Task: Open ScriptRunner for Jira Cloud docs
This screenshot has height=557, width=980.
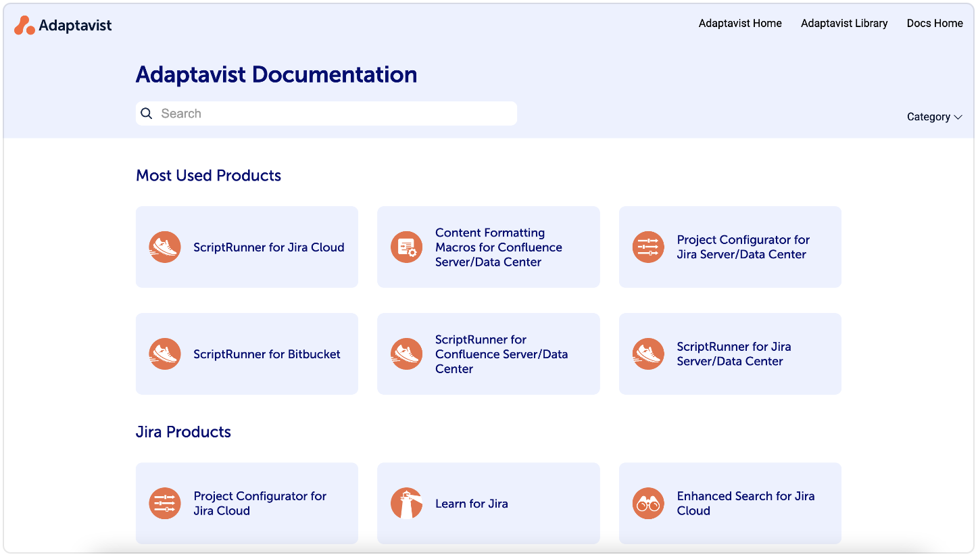Action: (x=247, y=247)
